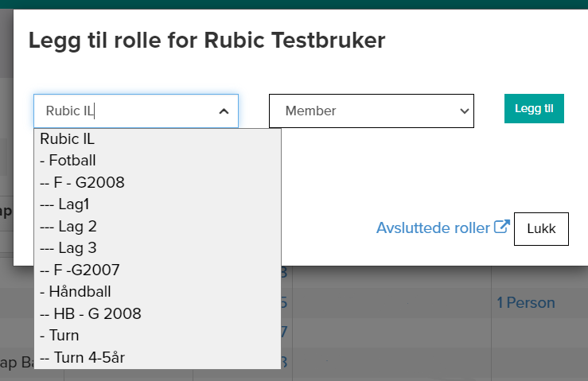Click the external link icon beside Avsluttede roller
Viewport: 588px width, 381px height.
(502, 227)
